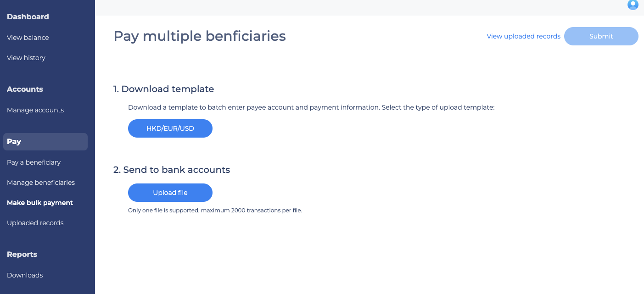Open the user profile avatar icon
The width and height of the screenshot is (644, 294).
pyautogui.click(x=633, y=5)
